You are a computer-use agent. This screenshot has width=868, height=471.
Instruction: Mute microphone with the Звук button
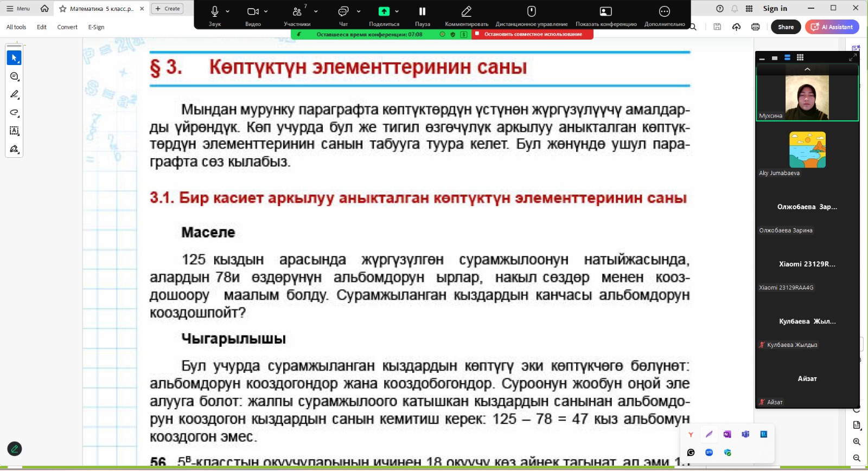click(215, 11)
